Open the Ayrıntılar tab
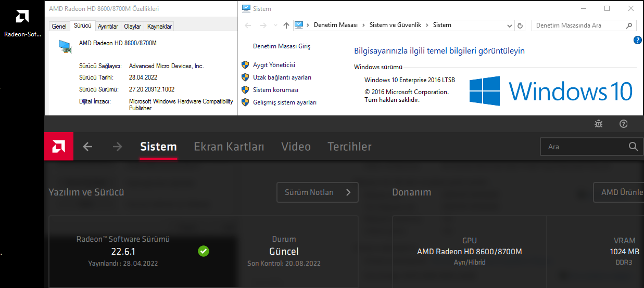The image size is (644, 288). point(108,27)
